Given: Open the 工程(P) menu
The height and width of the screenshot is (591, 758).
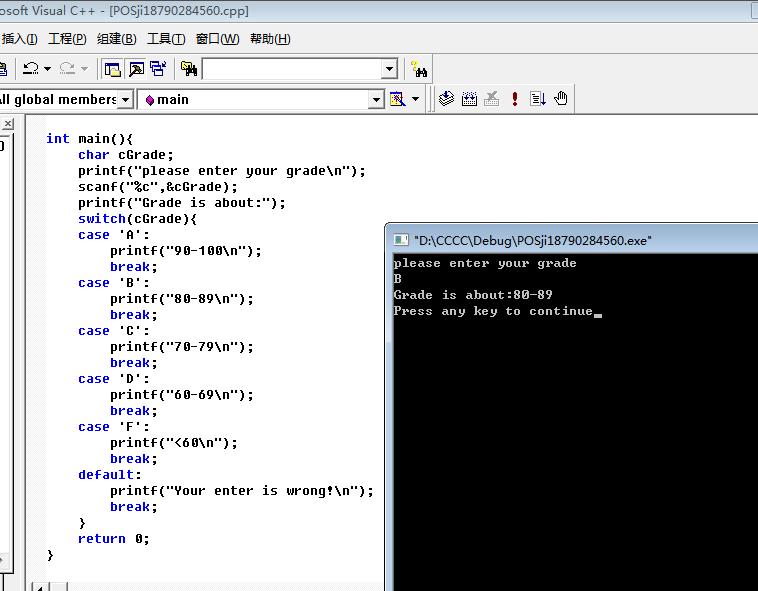Looking at the screenshot, I should pyautogui.click(x=67, y=39).
